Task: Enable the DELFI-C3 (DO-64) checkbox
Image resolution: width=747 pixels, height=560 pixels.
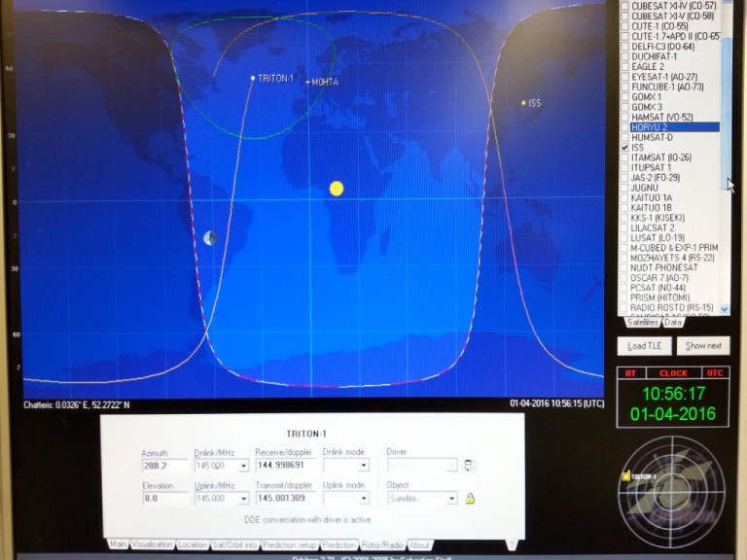Action: click(624, 47)
